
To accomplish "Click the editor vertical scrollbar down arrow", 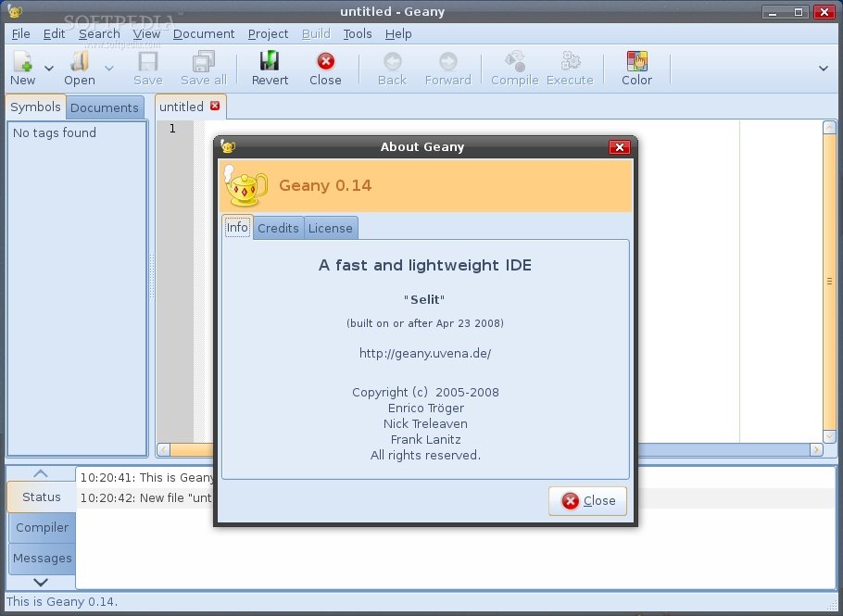I will click(829, 436).
